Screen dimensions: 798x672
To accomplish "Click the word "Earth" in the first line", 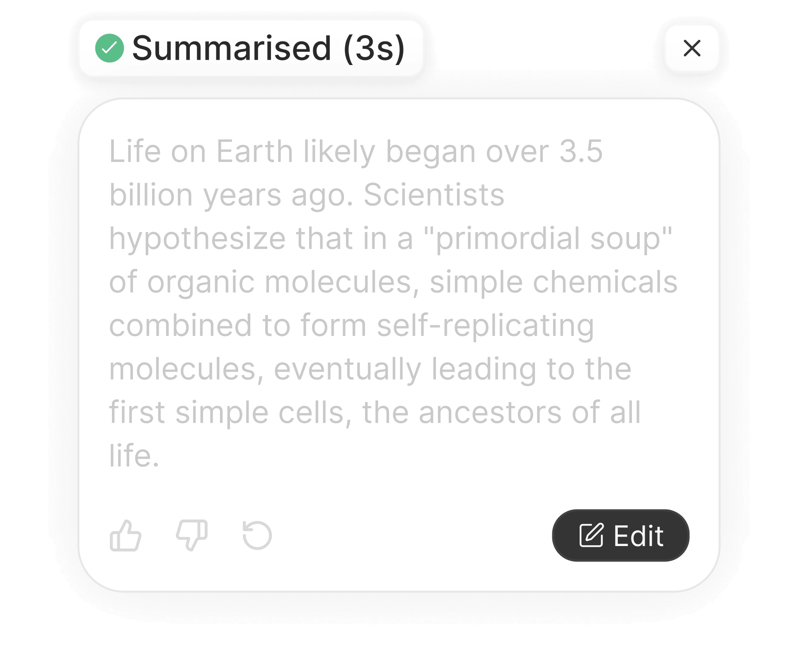I will (254, 151).
